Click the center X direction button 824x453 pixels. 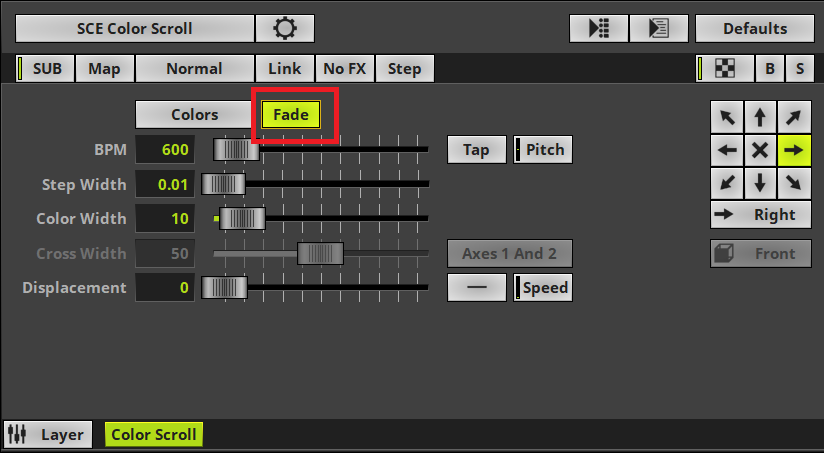(760, 150)
